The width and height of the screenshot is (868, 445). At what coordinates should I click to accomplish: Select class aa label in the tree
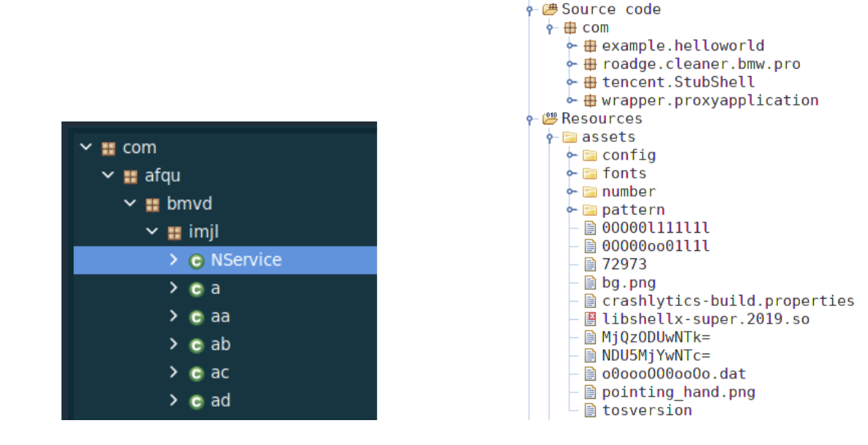point(220,317)
